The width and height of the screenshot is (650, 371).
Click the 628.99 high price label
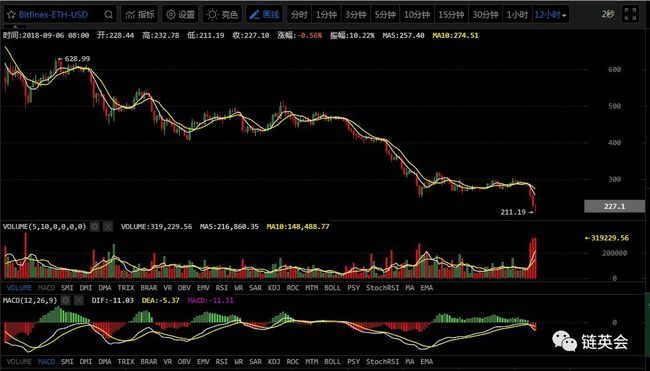(x=78, y=59)
